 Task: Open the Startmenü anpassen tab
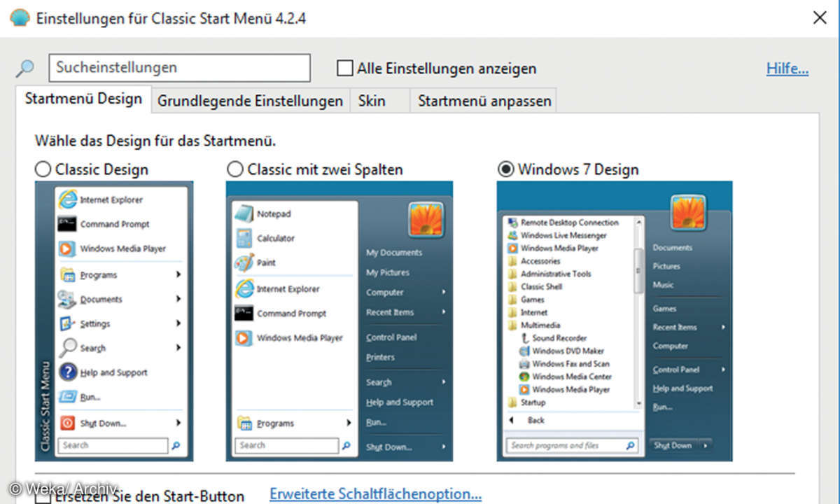484,101
